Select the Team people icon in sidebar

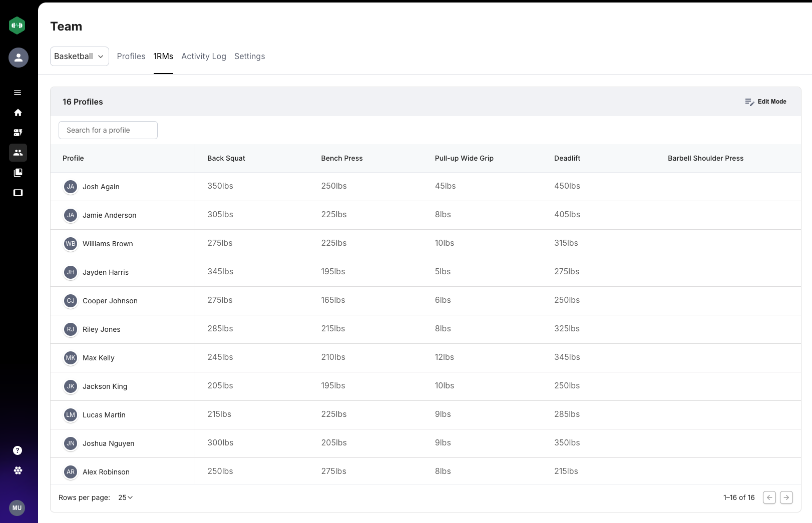(18, 153)
